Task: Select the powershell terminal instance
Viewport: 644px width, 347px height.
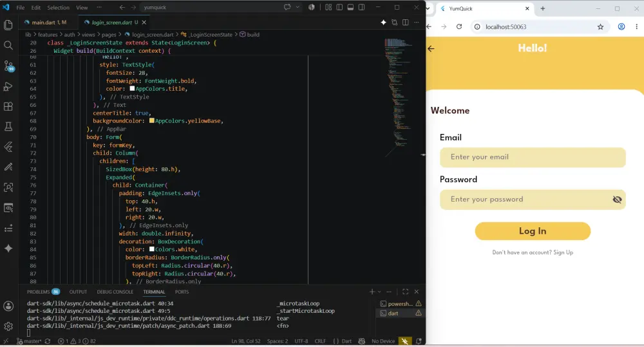Action: point(401,304)
